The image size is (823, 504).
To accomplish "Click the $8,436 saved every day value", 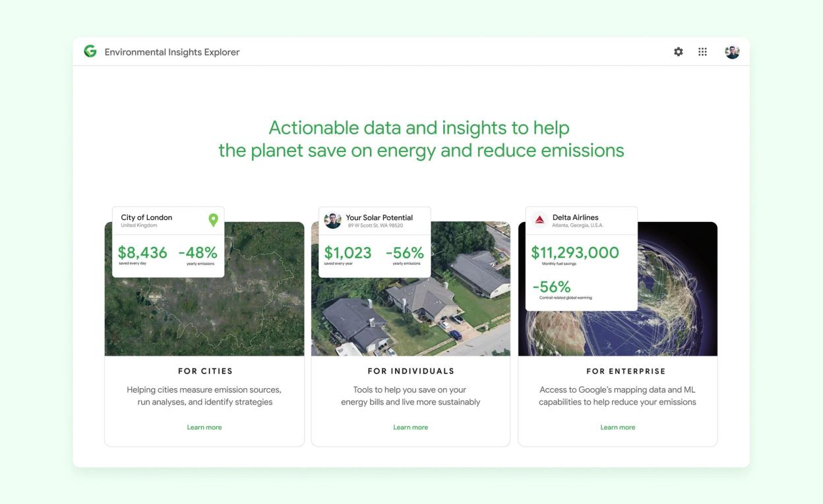I will [142, 252].
